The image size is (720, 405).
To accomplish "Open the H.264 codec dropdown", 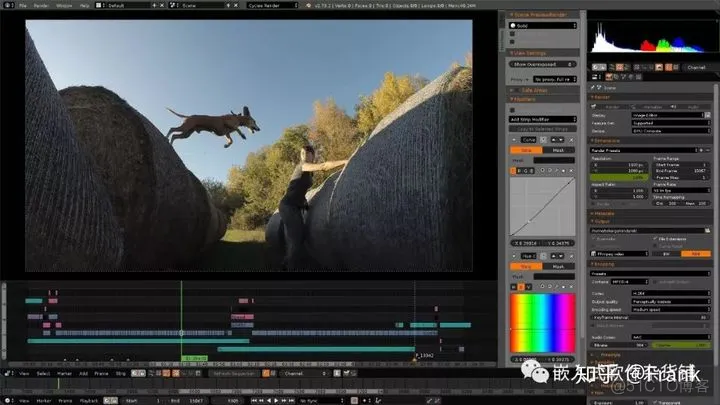I will coord(671,293).
